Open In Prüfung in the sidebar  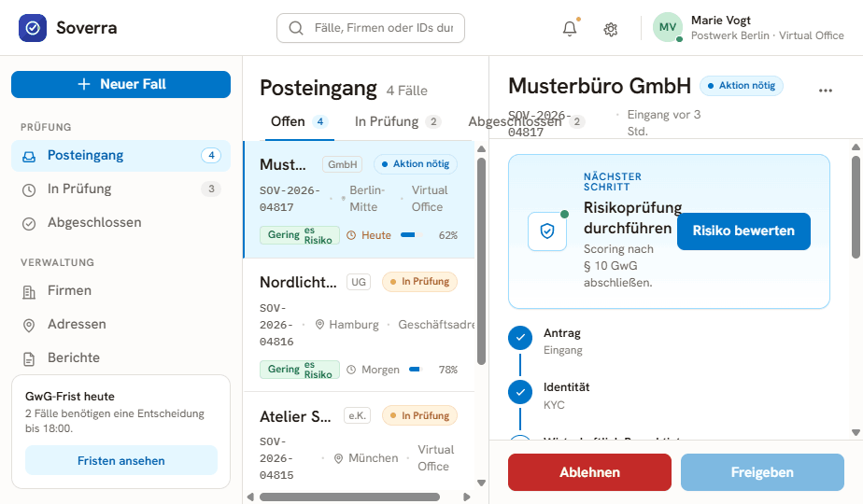point(120,189)
